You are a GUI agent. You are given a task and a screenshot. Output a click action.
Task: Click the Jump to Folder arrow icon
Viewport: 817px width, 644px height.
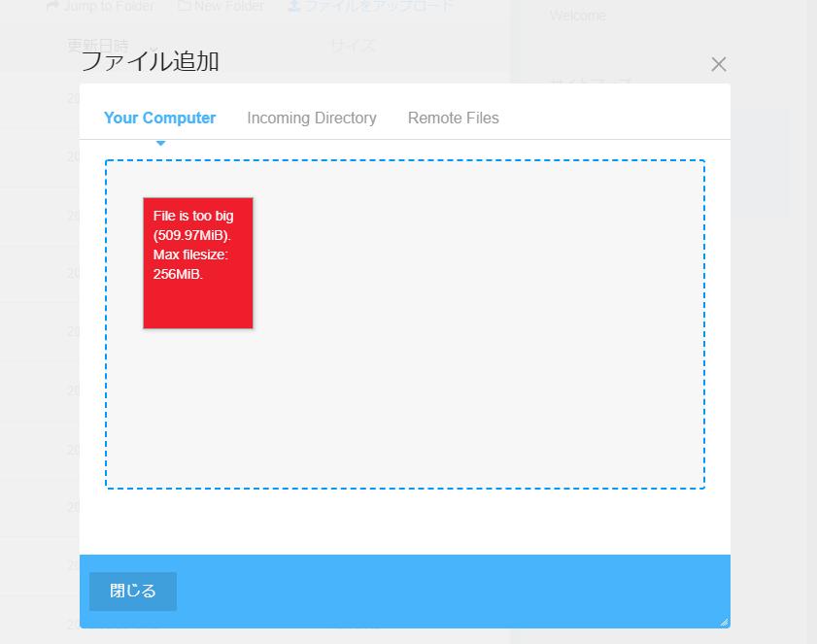coord(52,6)
